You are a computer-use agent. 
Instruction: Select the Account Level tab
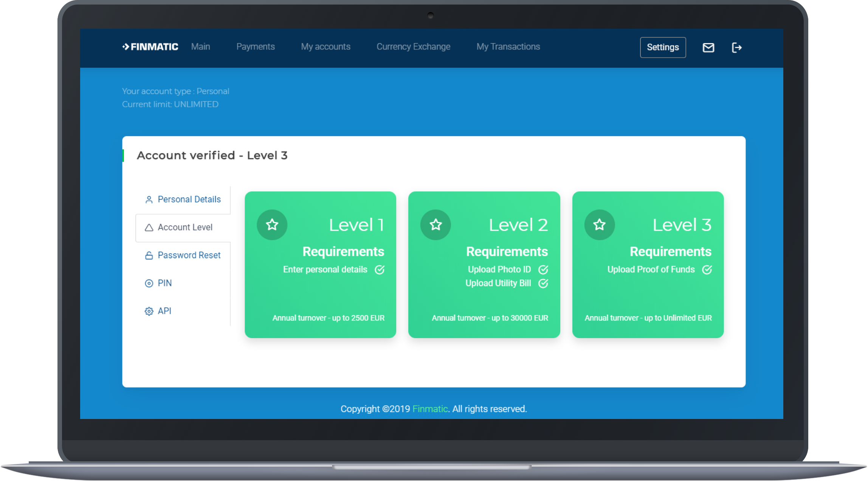click(183, 228)
